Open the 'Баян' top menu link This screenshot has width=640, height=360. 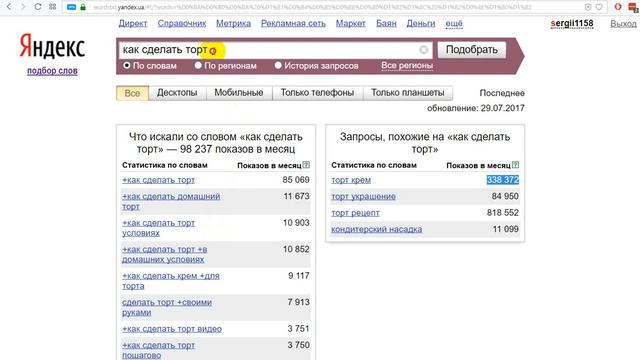386,24
